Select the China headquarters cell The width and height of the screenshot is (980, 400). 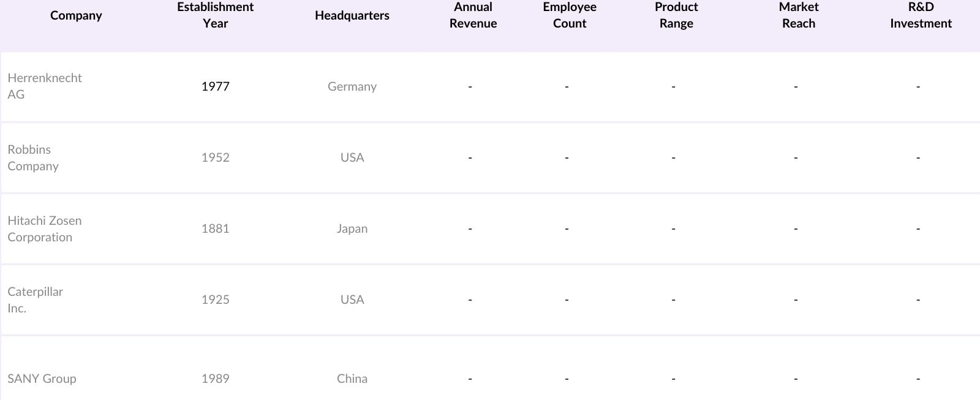click(x=352, y=379)
